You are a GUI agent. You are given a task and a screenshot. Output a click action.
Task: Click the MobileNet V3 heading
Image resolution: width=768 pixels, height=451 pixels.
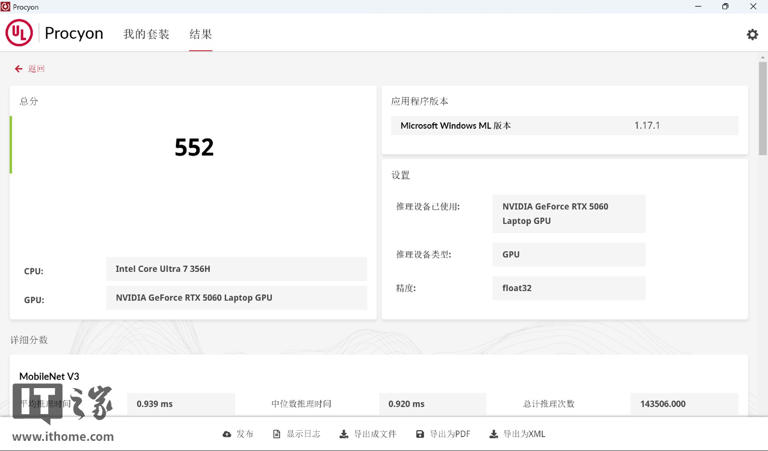pos(49,376)
